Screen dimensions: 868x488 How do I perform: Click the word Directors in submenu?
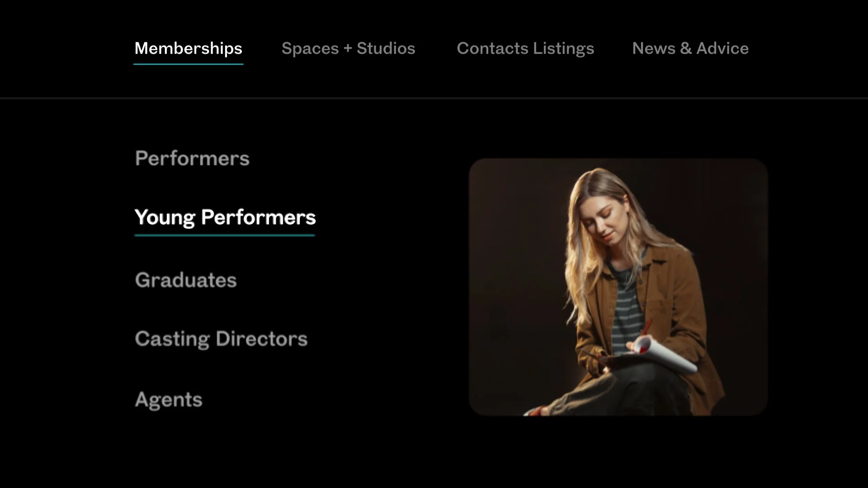(x=261, y=339)
